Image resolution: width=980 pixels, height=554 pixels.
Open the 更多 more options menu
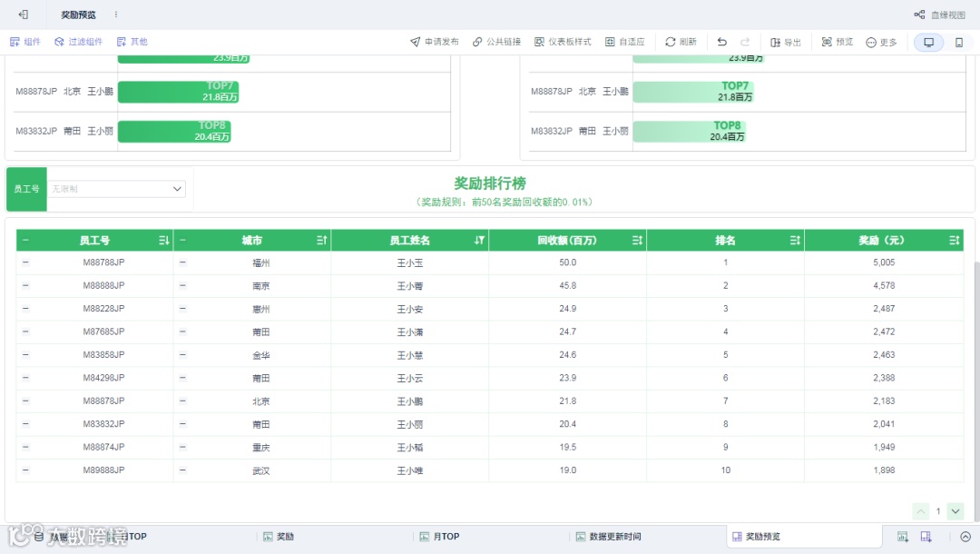[881, 42]
